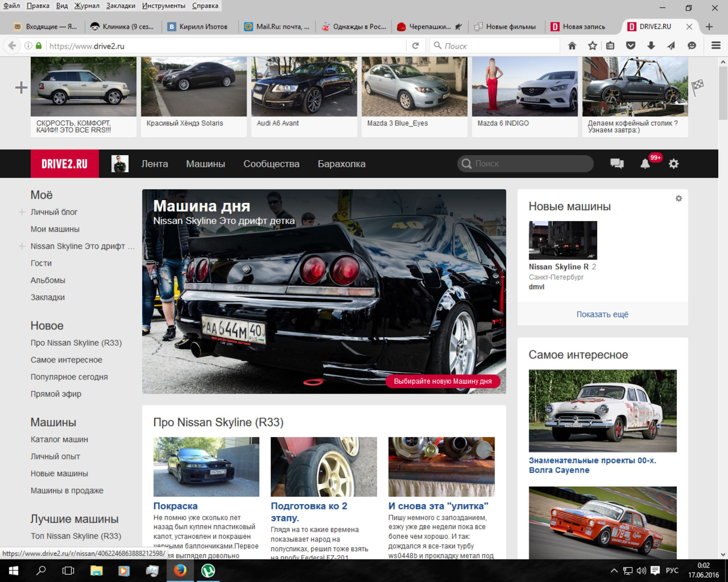Open uTorrent from the taskbar
The height and width of the screenshot is (582, 728).
coord(208,571)
